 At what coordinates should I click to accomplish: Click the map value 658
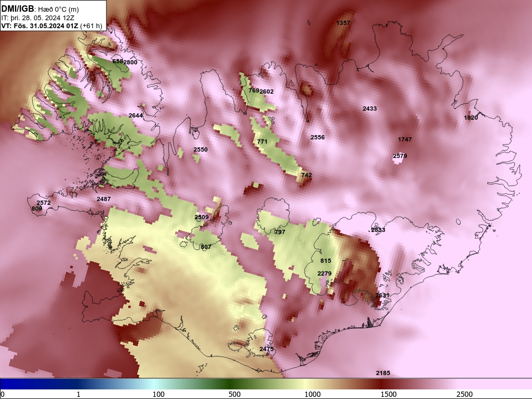(x=118, y=61)
